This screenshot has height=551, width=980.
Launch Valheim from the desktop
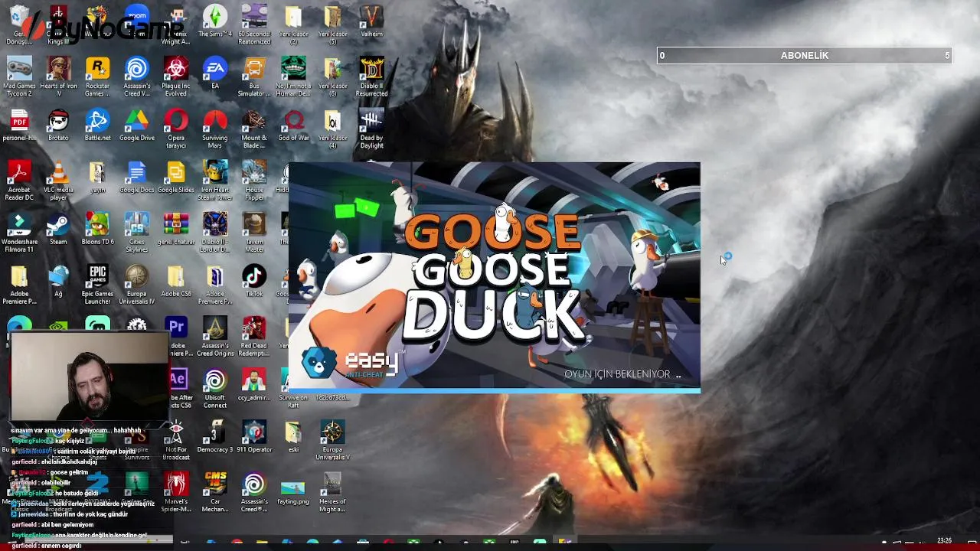[371, 21]
